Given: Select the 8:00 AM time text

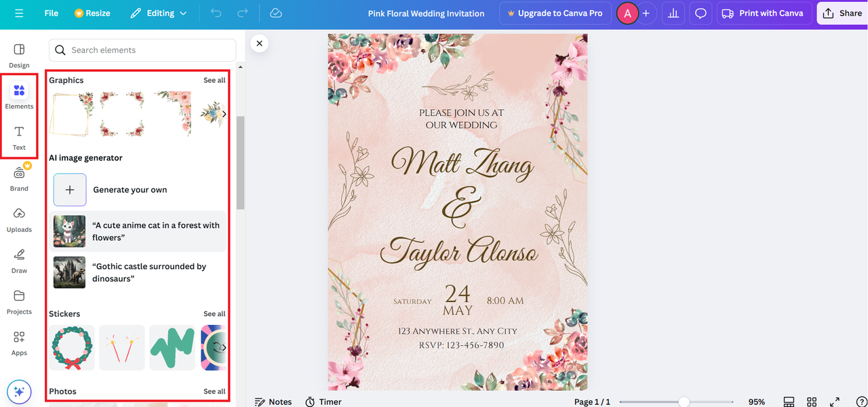Looking at the screenshot, I should point(505,301).
